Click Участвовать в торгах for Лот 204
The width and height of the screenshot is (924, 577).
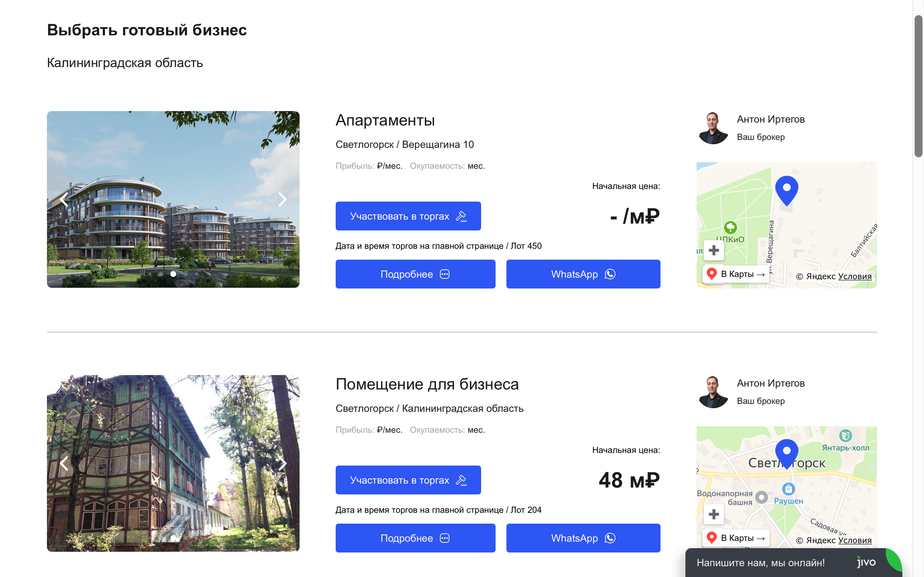[x=408, y=480]
